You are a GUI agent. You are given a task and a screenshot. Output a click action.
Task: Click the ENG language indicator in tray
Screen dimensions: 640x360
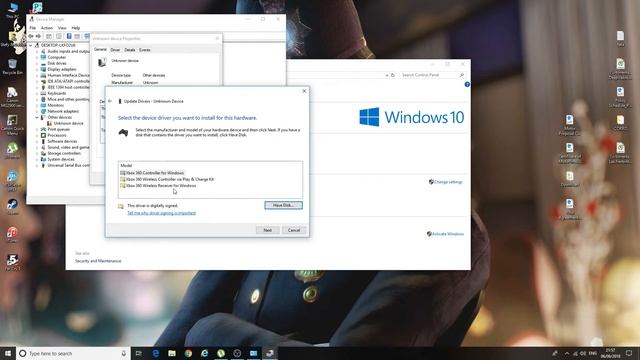tap(593, 353)
